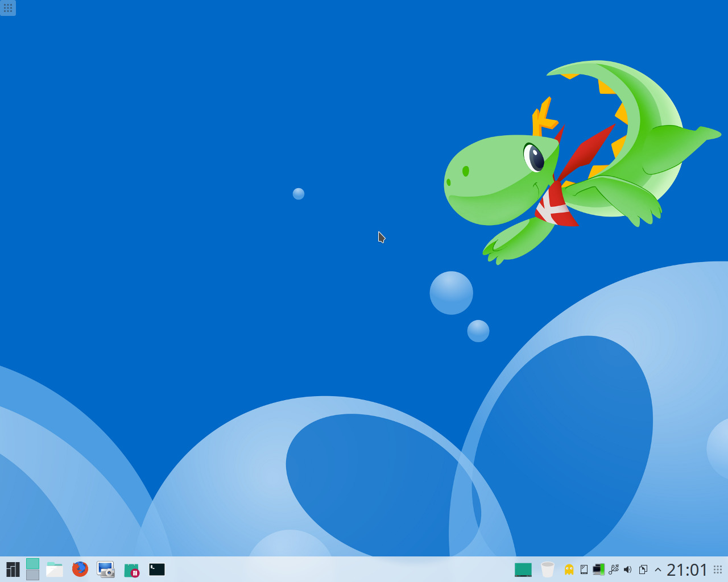Click the tablet device tray icon

click(x=584, y=569)
